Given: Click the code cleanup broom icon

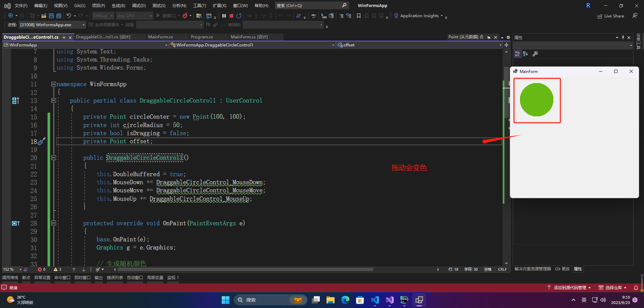Looking at the screenshot, I should pos(98,269).
